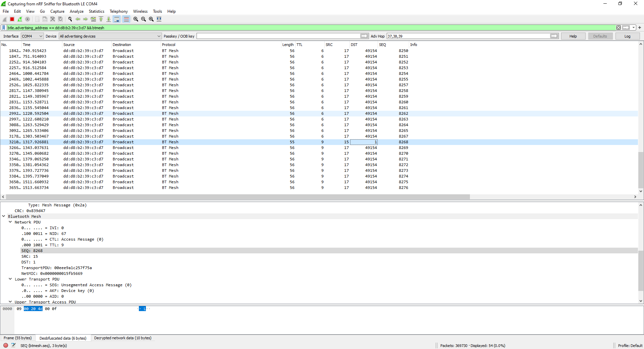Image resolution: width=644 pixels, height=349 pixels.
Task: Reset text zoom to normal size
Action: [x=151, y=19]
